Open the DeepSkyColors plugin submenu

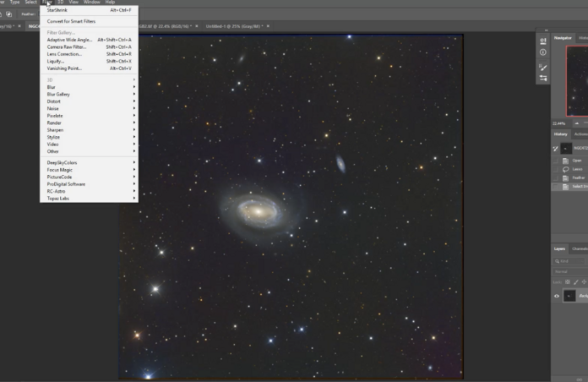pos(90,162)
